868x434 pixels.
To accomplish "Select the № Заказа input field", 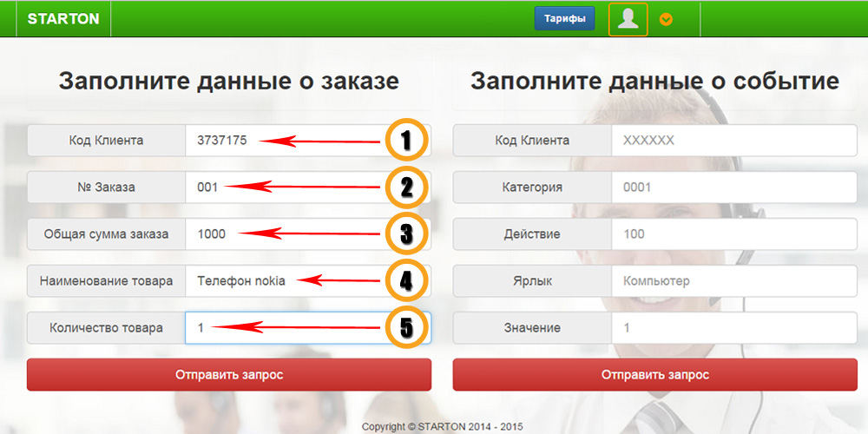I will pyautogui.click(x=308, y=187).
